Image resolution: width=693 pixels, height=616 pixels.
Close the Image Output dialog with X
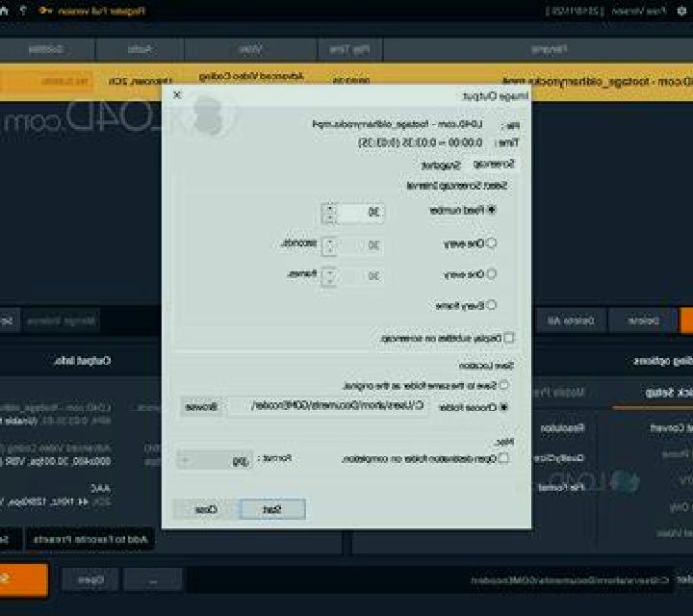[177, 94]
